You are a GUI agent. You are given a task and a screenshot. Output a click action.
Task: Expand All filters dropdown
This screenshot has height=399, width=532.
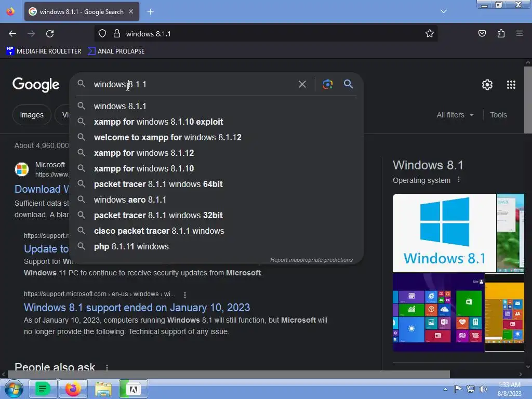[x=455, y=115]
